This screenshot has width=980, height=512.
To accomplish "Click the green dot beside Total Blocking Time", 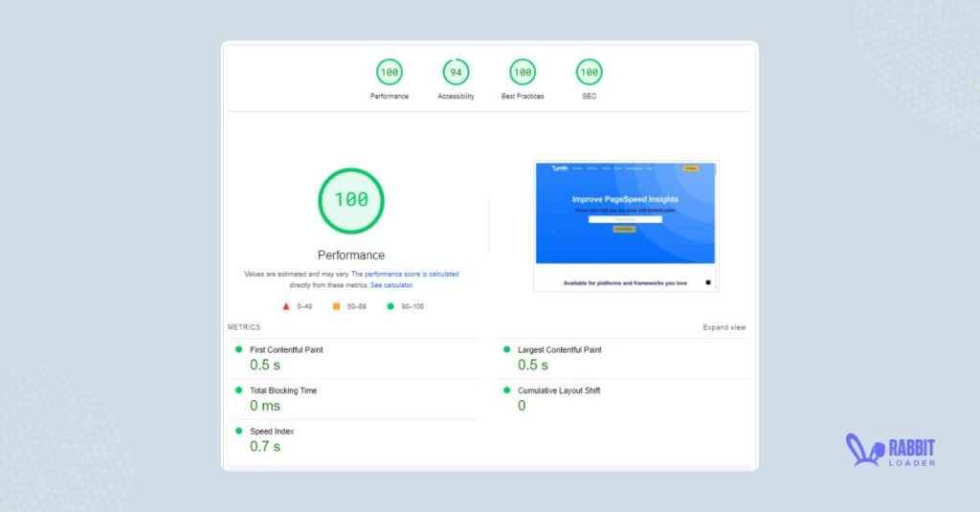I will (238, 390).
